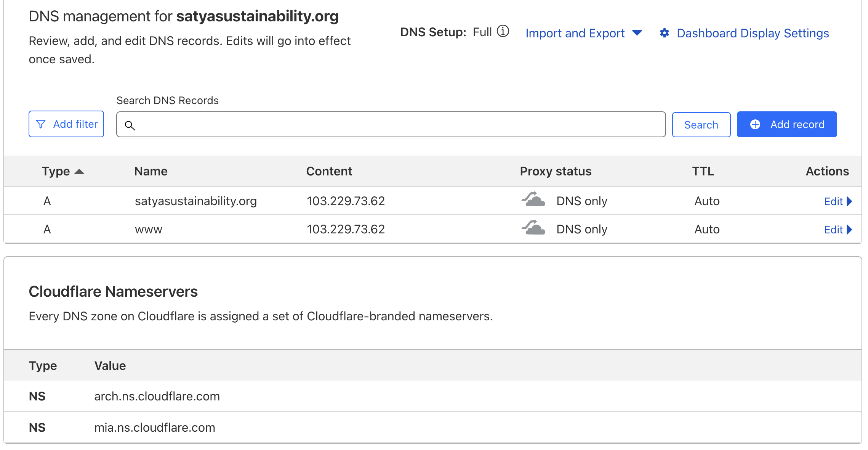Click the Value column header in nameservers table

(x=110, y=366)
